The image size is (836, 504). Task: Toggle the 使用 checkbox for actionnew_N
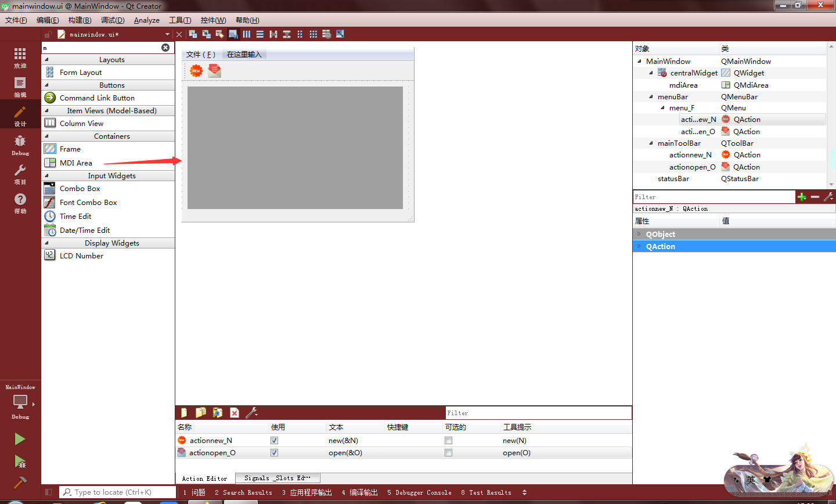tap(273, 440)
